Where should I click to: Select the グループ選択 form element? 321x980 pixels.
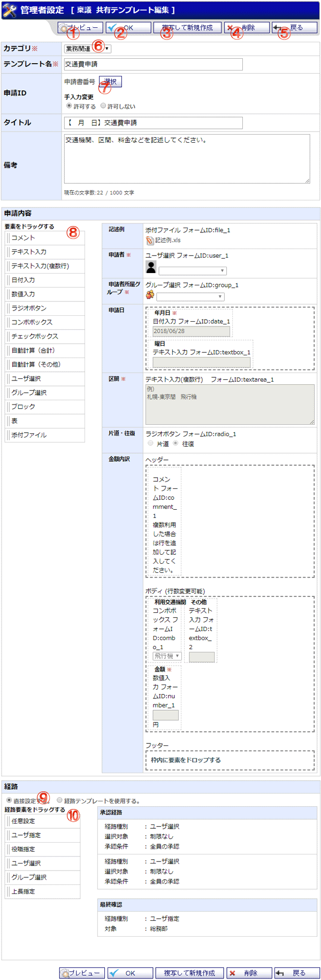45,393
